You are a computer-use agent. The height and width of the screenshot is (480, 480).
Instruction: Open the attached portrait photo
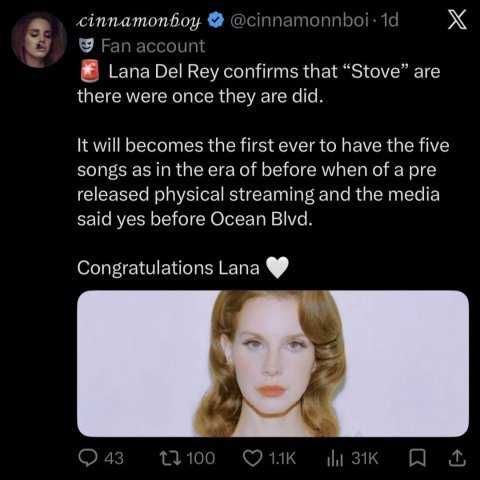coord(273,363)
